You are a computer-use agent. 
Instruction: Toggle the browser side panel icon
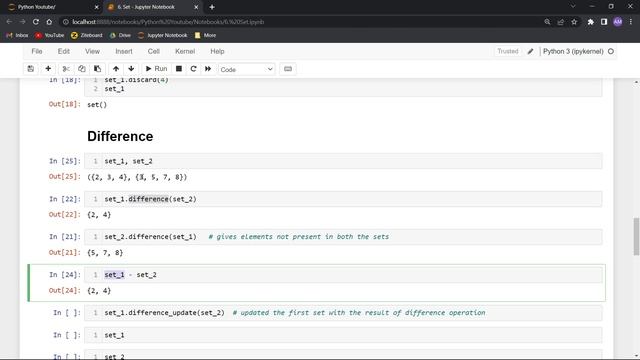tap(604, 22)
